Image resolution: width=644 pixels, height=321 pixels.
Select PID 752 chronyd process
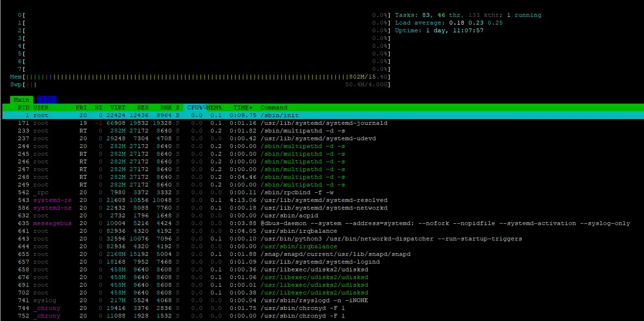(x=322, y=316)
